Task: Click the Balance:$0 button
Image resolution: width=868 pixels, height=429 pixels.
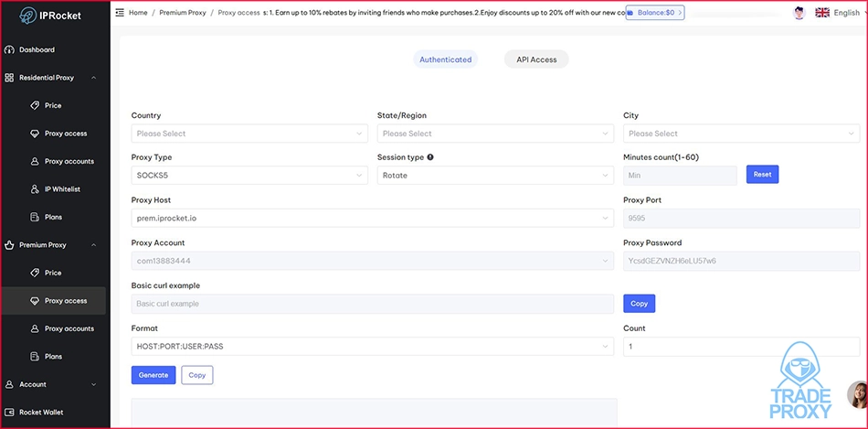Action: coord(655,12)
